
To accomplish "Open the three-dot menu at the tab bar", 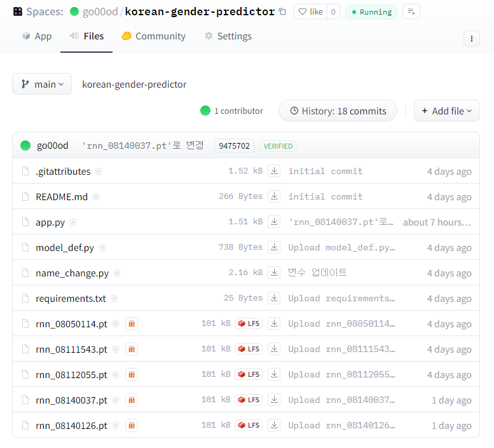I will point(472,39).
